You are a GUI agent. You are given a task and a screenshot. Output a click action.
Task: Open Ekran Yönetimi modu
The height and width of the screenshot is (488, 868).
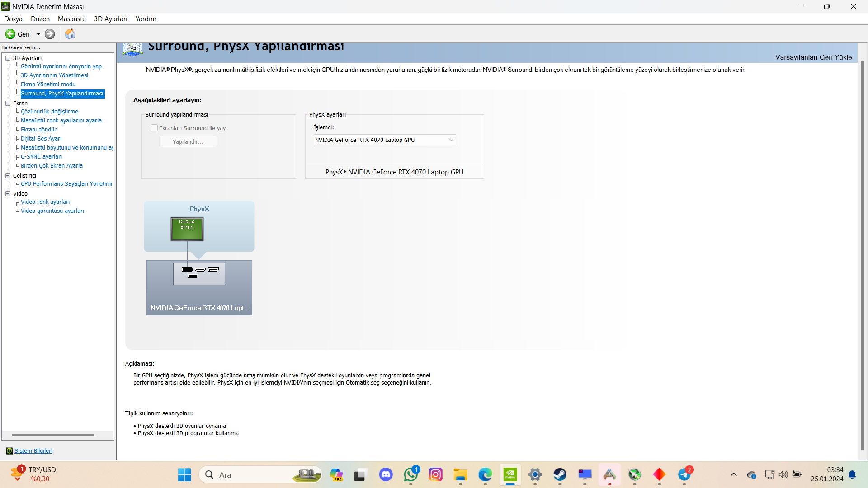click(48, 84)
